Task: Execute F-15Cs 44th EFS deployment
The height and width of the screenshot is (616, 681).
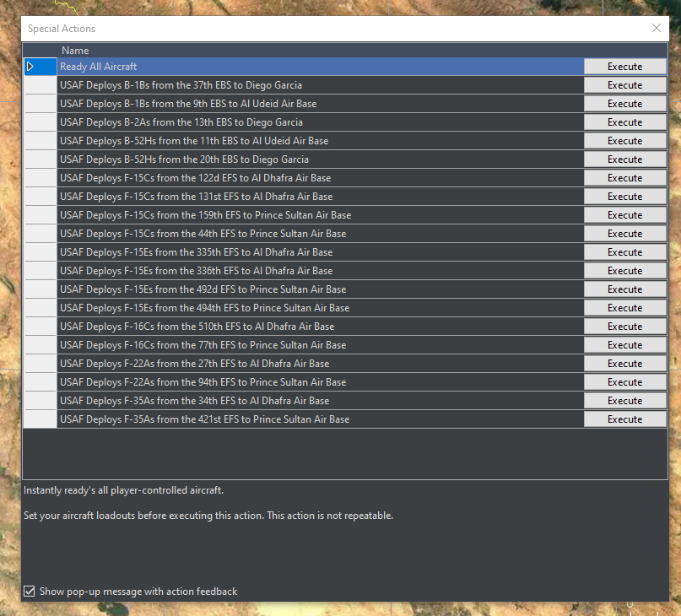Action: [x=624, y=234]
